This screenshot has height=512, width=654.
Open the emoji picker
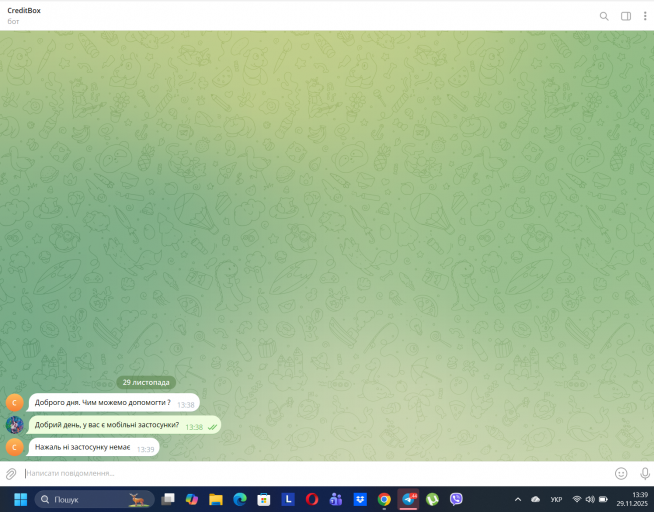point(621,474)
